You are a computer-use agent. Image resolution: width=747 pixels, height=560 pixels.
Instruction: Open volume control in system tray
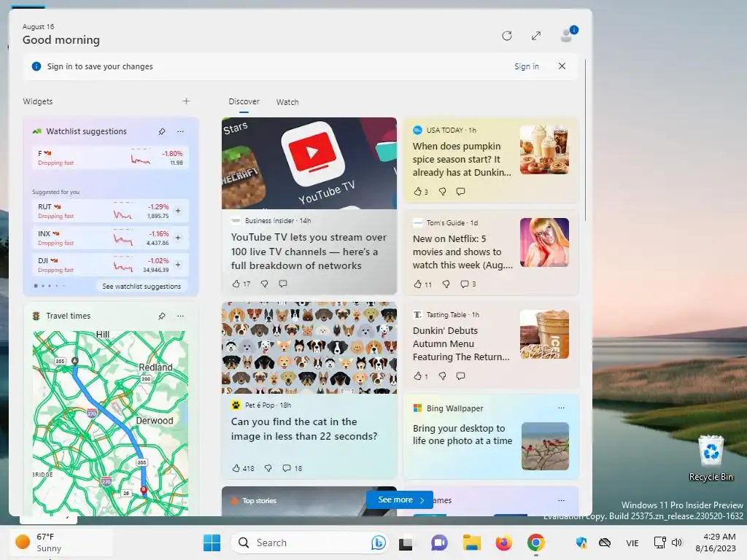pos(677,542)
